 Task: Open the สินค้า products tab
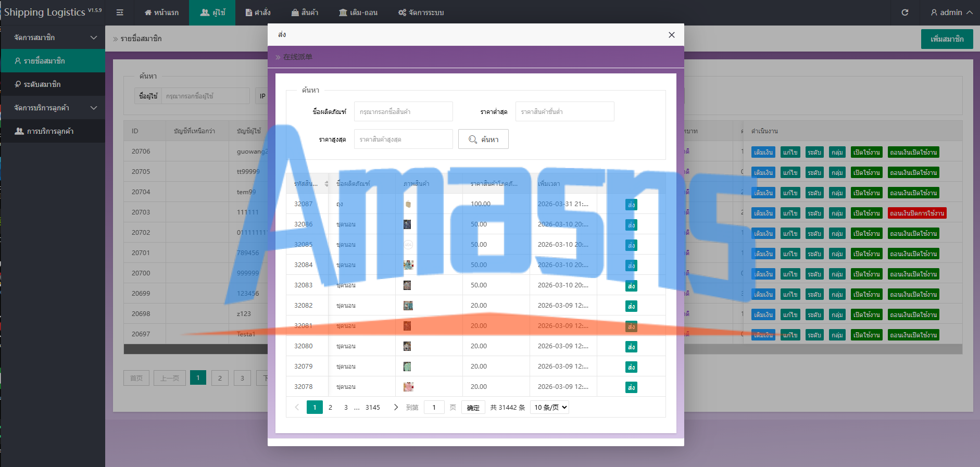(x=305, y=12)
